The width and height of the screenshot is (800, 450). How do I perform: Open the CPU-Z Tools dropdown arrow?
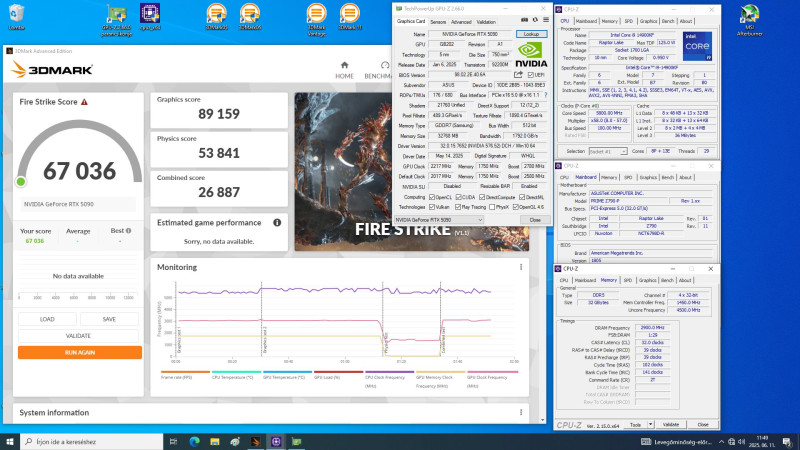(x=651, y=424)
